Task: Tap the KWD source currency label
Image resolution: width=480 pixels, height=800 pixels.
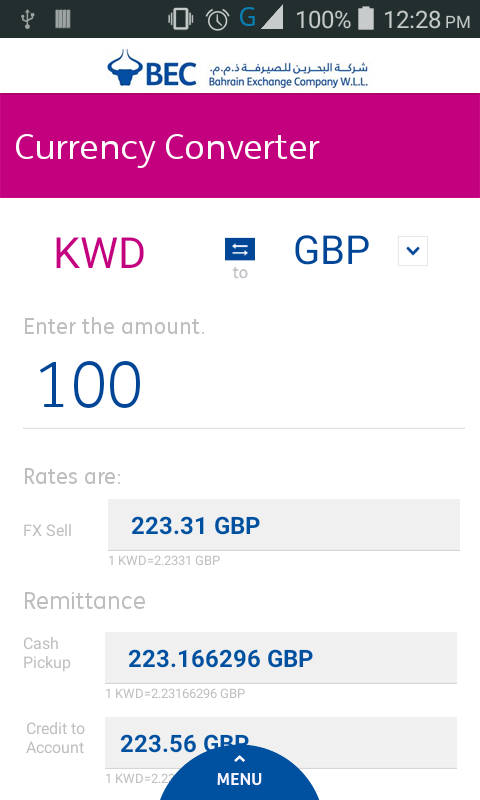Action: click(x=99, y=253)
